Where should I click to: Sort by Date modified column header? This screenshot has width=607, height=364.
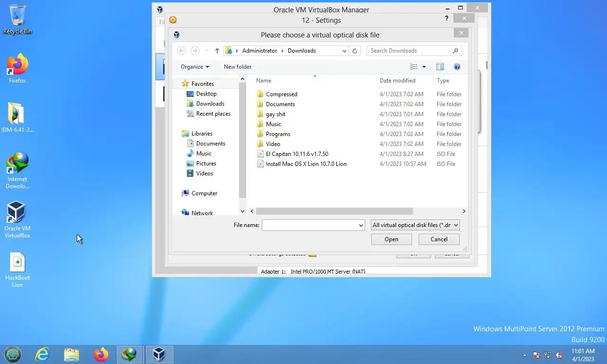coord(397,81)
